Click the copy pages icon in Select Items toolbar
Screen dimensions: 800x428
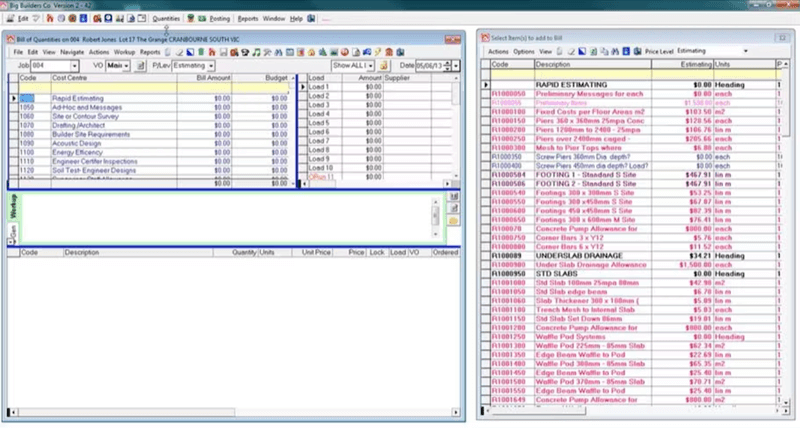click(605, 52)
